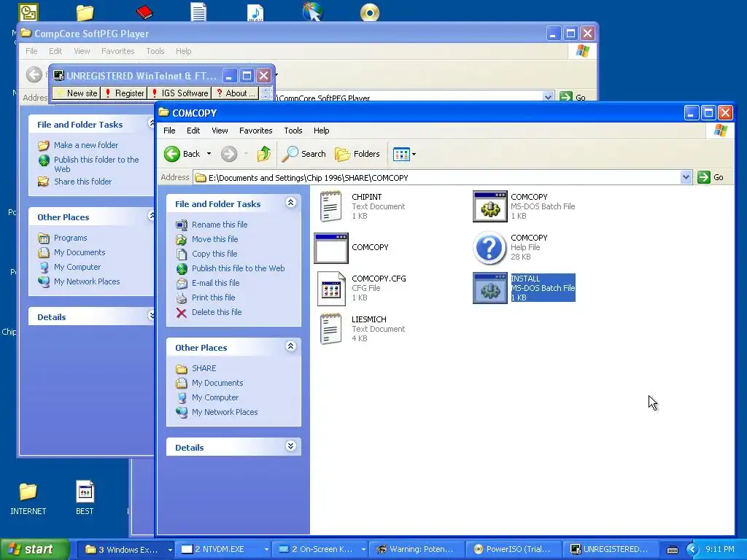Click the Start button
This screenshot has width=747, height=560.
[x=34, y=550]
